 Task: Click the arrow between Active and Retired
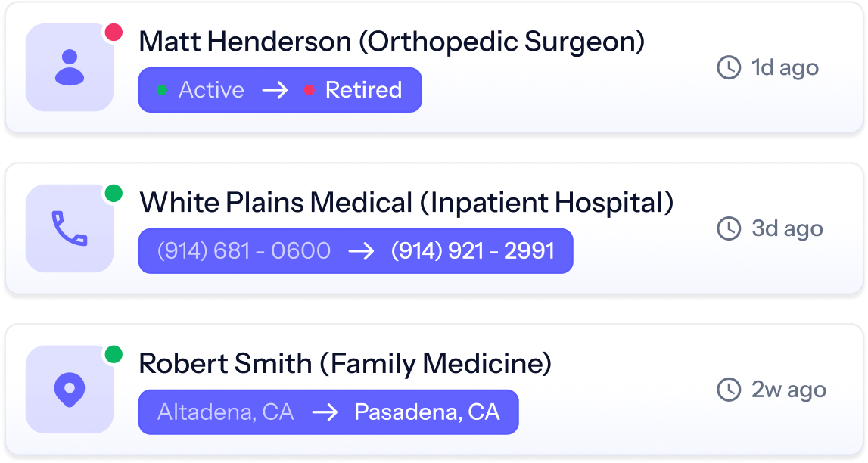pyautogui.click(x=275, y=90)
